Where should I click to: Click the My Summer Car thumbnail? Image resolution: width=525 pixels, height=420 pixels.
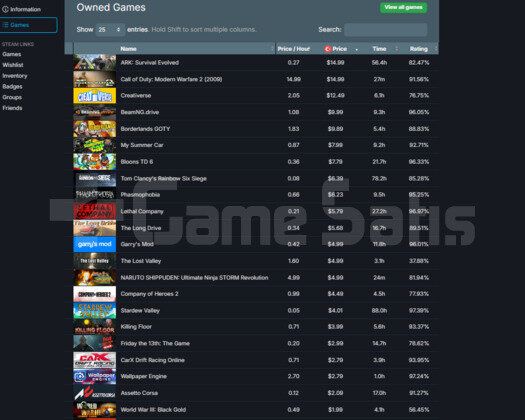(95, 145)
